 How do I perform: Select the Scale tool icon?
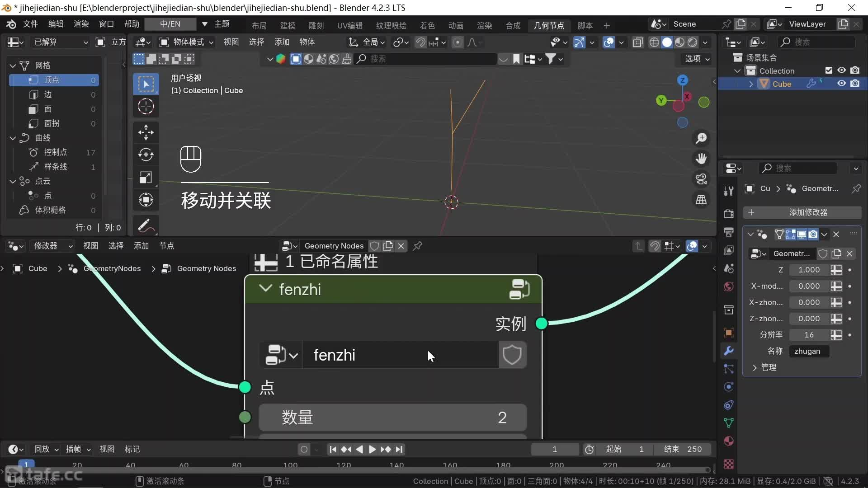146,177
